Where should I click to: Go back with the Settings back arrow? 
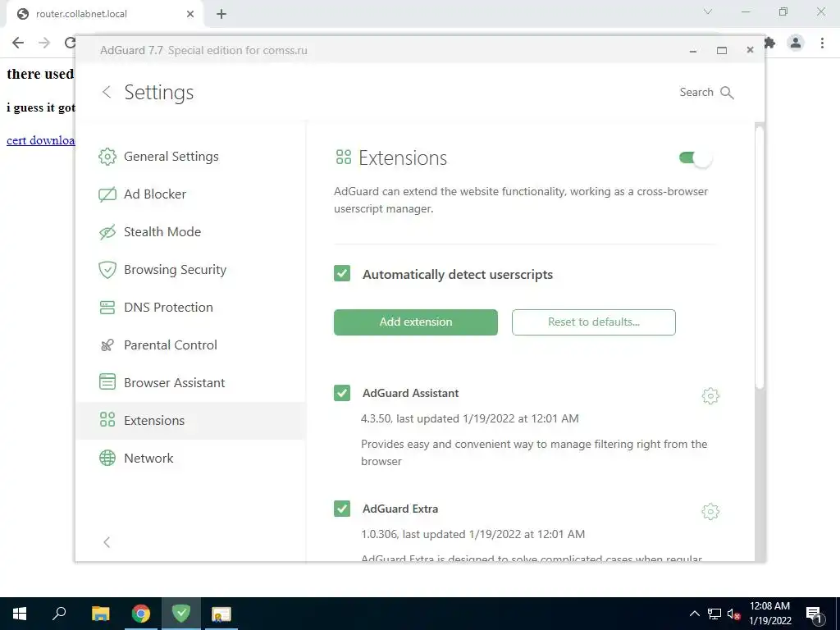(x=107, y=92)
